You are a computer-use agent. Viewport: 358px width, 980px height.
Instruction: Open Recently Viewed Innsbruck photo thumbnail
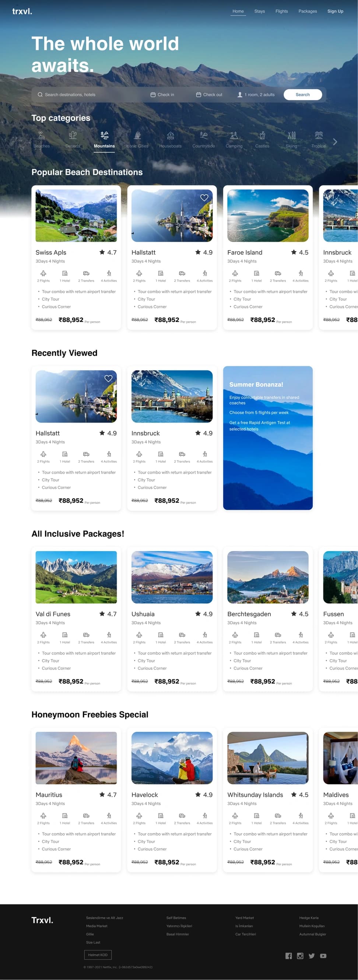pyautogui.click(x=172, y=396)
